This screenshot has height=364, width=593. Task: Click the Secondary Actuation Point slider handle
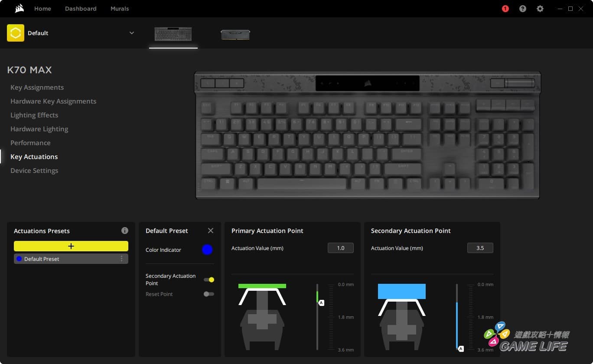click(x=461, y=348)
